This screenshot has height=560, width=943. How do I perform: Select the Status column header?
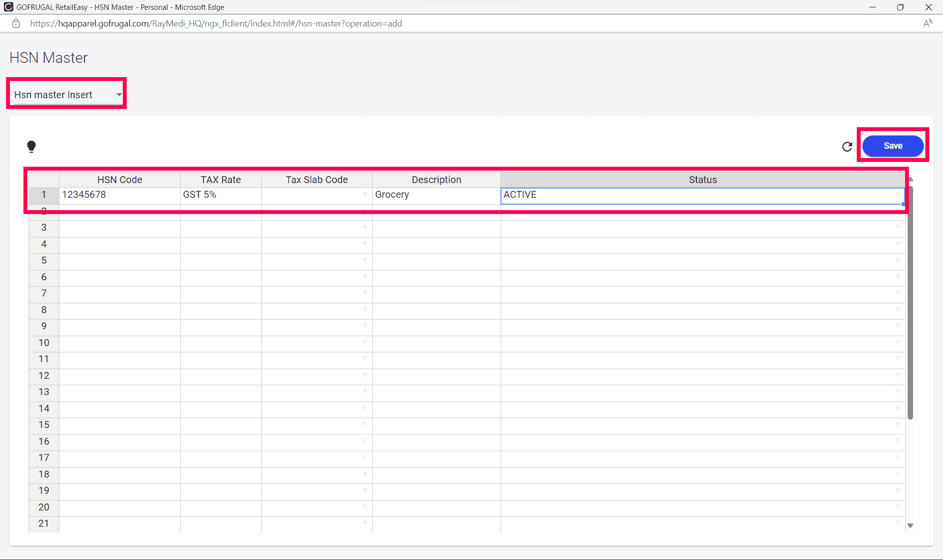tap(702, 180)
